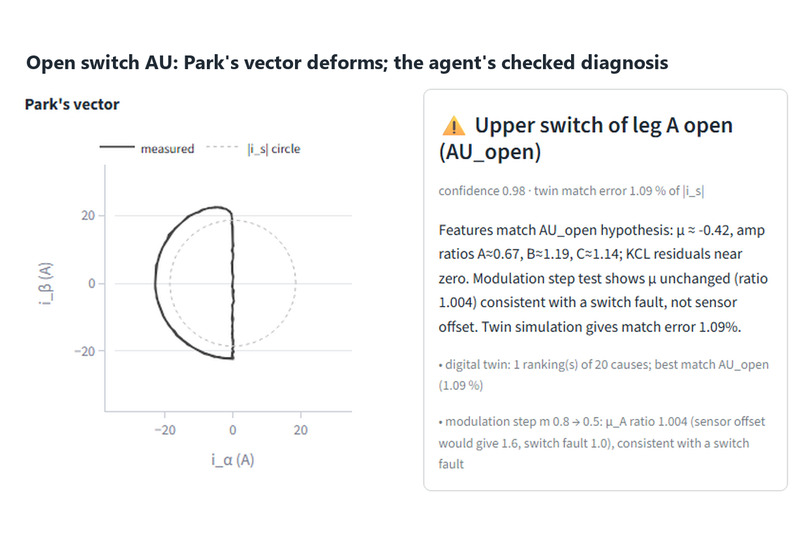The height and width of the screenshot is (537, 806).
Task: Click the y-axis tick labeled 20
Action: [x=88, y=216]
